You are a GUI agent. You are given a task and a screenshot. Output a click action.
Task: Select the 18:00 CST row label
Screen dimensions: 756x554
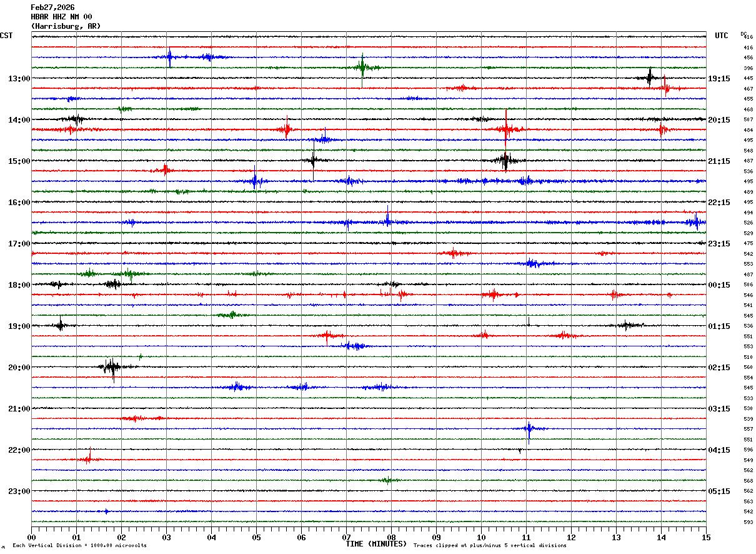pos(19,285)
